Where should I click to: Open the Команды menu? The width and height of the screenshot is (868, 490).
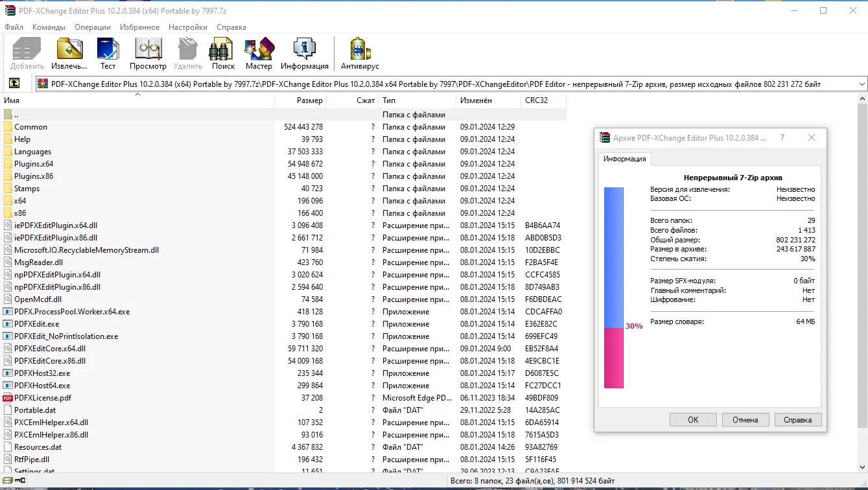coord(49,27)
